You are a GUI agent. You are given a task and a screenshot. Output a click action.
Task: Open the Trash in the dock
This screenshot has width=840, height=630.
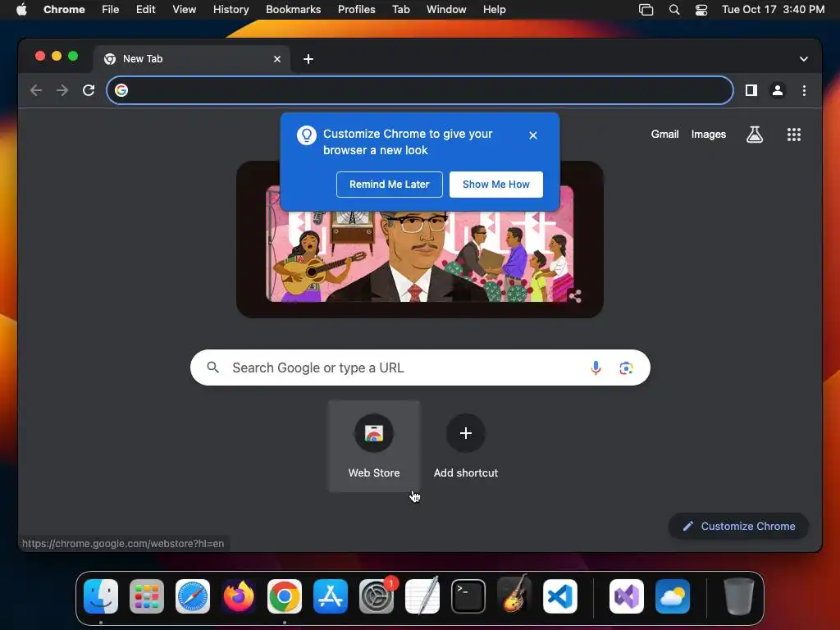(x=739, y=596)
